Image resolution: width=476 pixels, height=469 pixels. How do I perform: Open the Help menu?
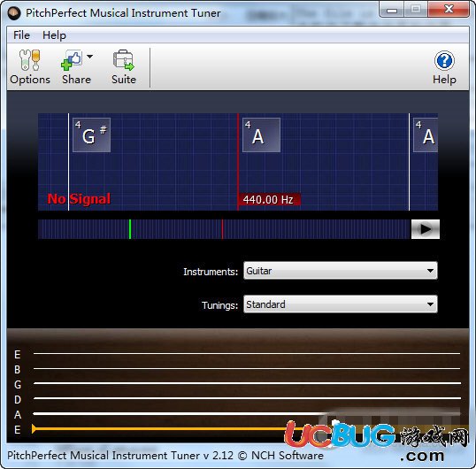54,35
